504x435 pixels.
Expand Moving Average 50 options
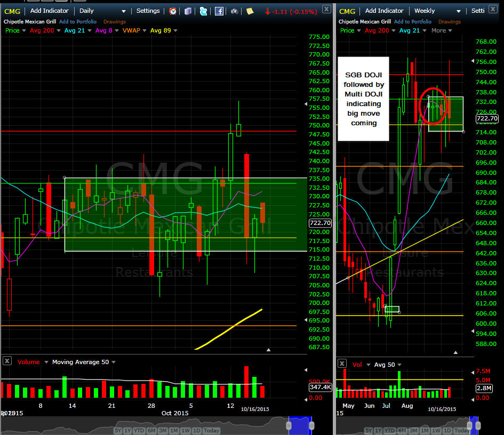click(x=114, y=362)
